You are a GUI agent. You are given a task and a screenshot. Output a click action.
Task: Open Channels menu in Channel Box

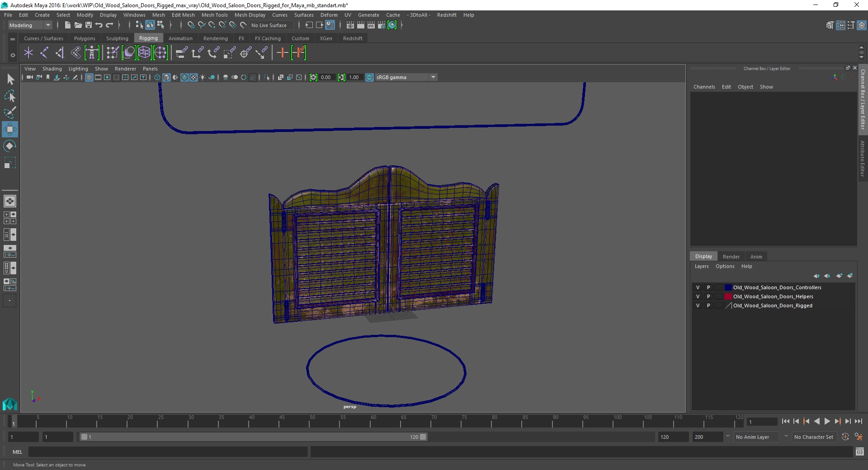704,87
